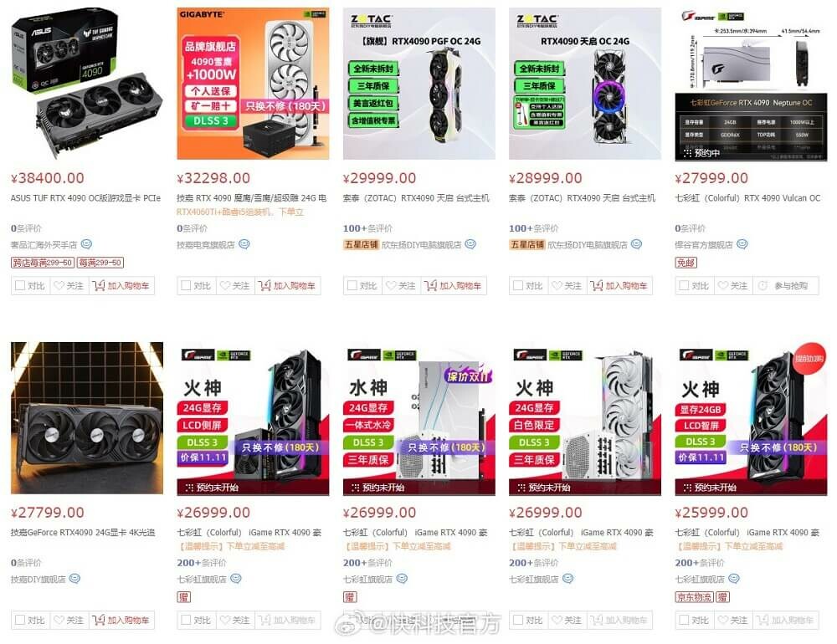Click the chat icon beside 技嘉电竞旗舰店
Screen dimensions: 837x644
tap(244, 244)
